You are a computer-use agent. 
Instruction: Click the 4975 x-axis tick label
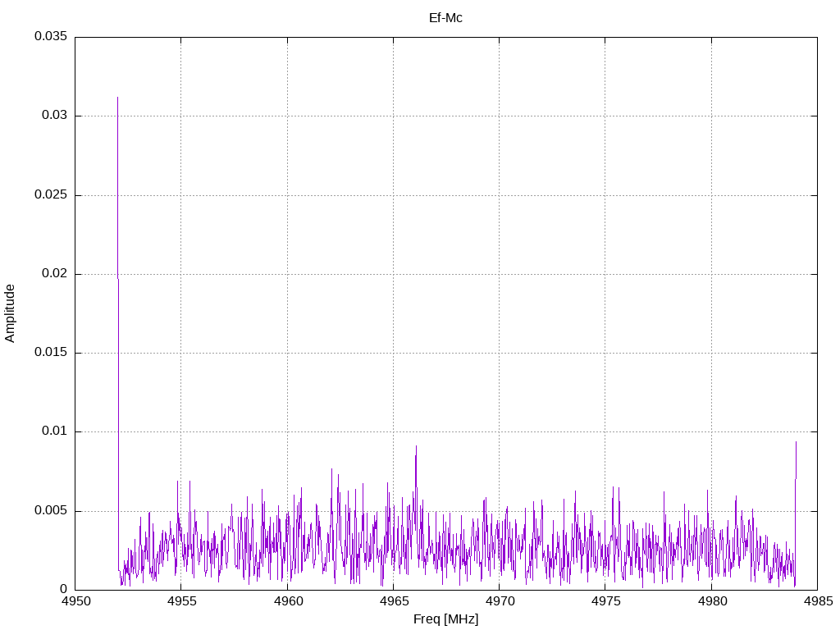click(605, 601)
